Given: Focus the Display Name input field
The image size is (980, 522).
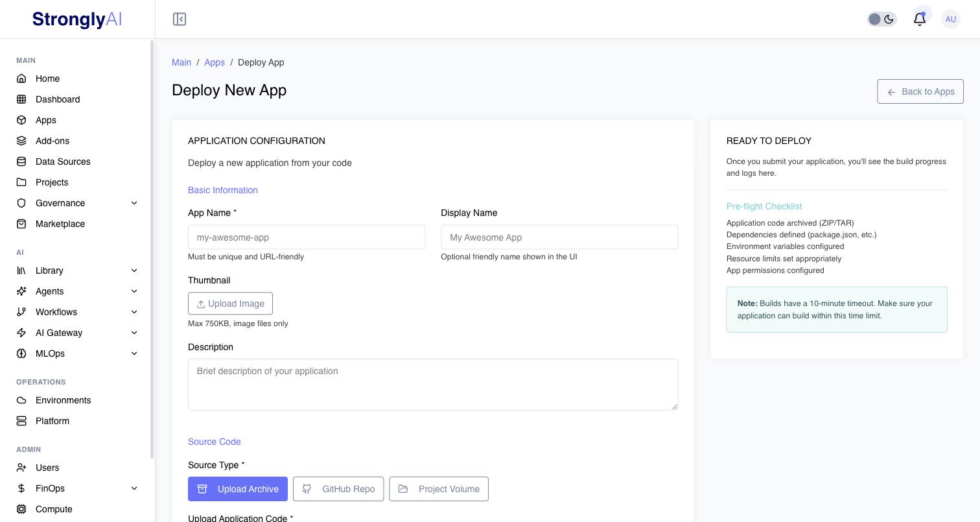Looking at the screenshot, I should pos(559,237).
